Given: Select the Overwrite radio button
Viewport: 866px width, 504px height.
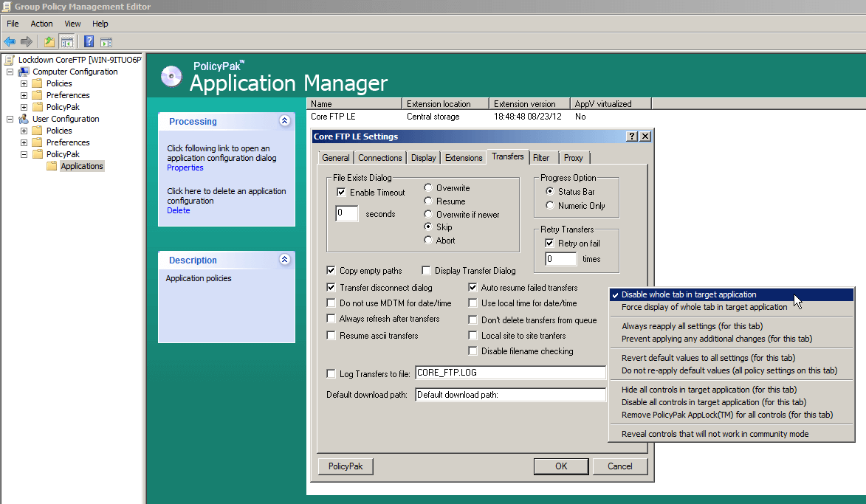Looking at the screenshot, I should (428, 187).
